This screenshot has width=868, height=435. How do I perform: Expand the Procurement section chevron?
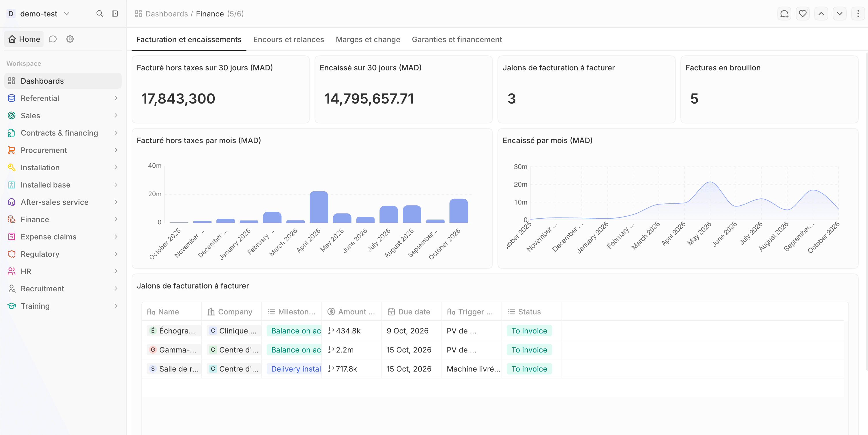pos(116,150)
